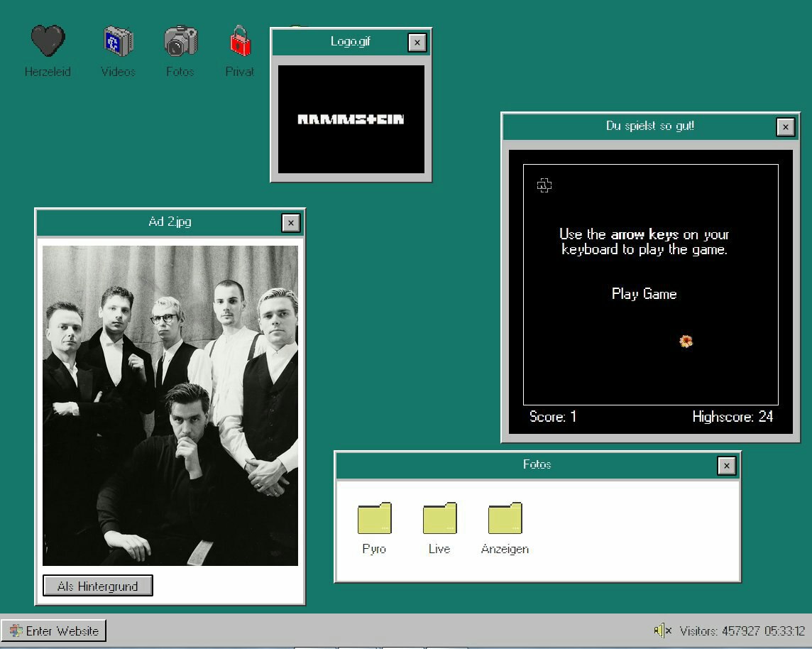This screenshot has width=812, height=649.
Task: Close the Ad 2.jpg window
Action: [x=291, y=223]
